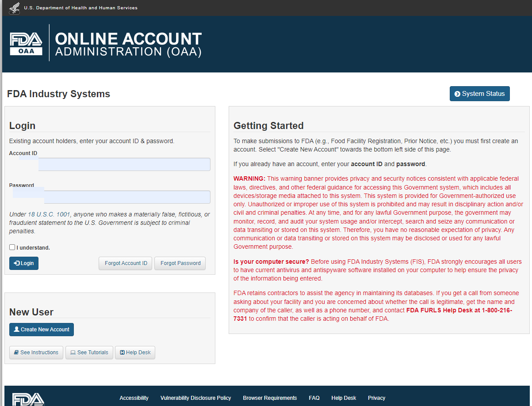Viewport: 532px width, 406px height.
Task: Open the Help Desk footer link
Action: click(344, 398)
